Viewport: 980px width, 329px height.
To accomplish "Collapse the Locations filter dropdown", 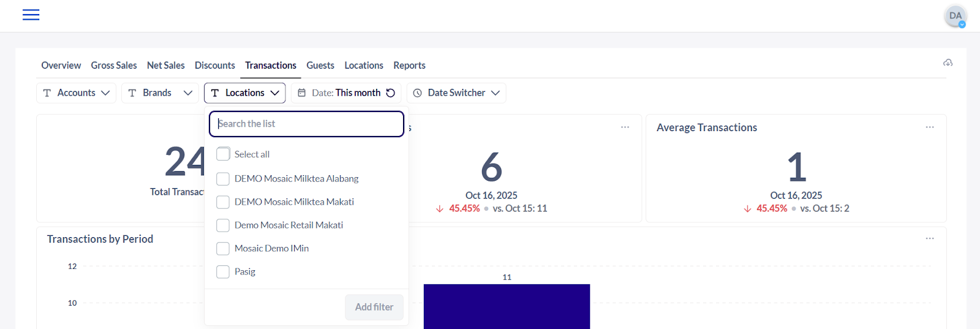I will click(x=244, y=93).
